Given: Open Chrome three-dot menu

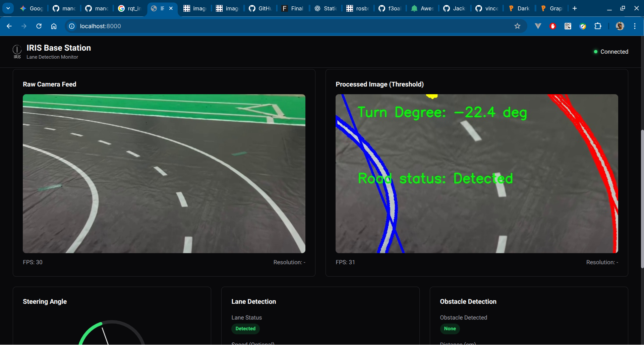Looking at the screenshot, I should 635,26.
